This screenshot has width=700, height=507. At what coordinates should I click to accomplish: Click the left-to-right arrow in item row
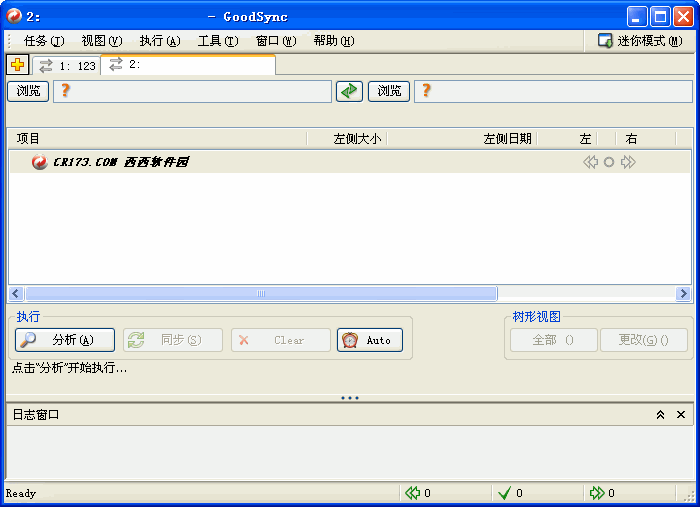[x=628, y=162]
